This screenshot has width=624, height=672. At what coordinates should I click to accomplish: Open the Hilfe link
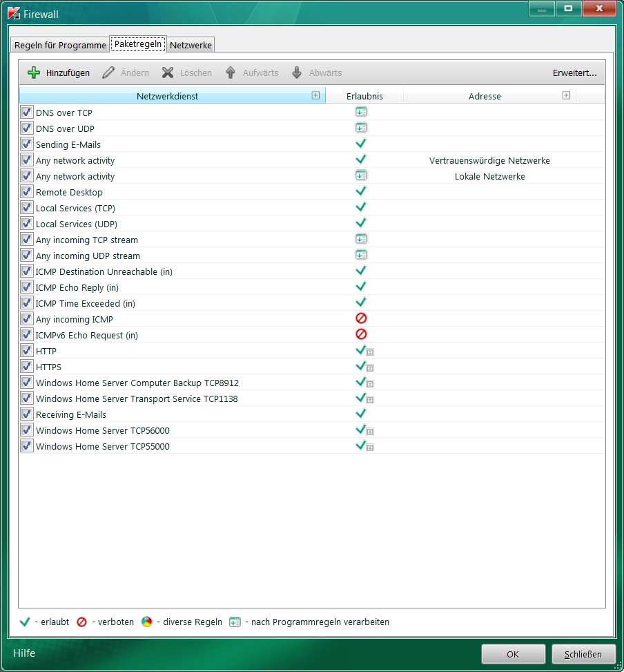pyautogui.click(x=24, y=653)
